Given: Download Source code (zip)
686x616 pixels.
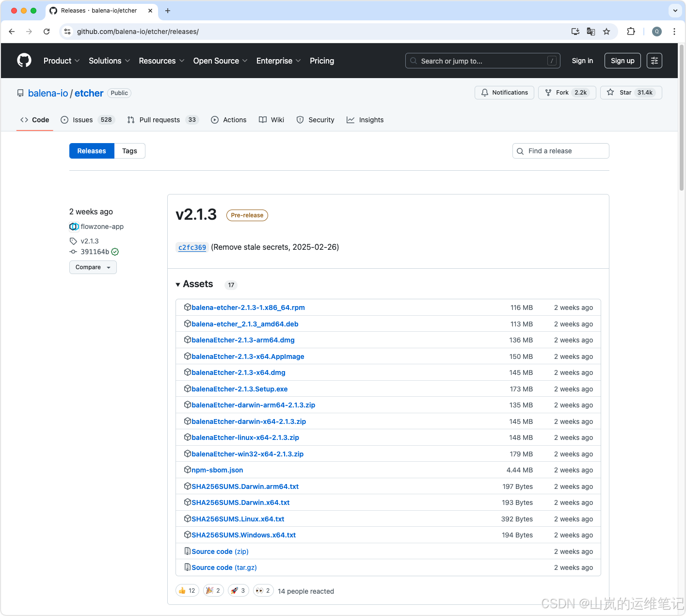Looking at the screenshot, I should click(220, 551).
